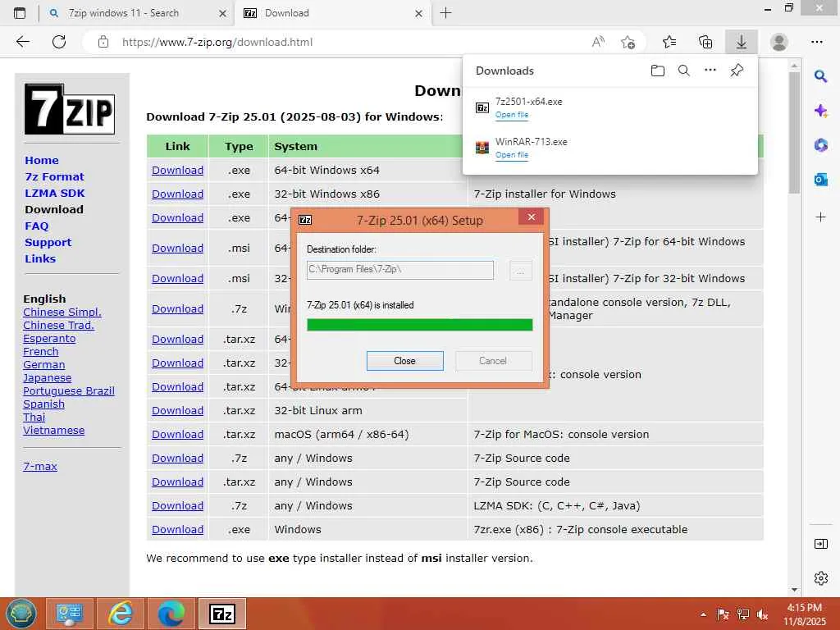Open sidebar Search icon
840x630 pixels.
point(820,76)
